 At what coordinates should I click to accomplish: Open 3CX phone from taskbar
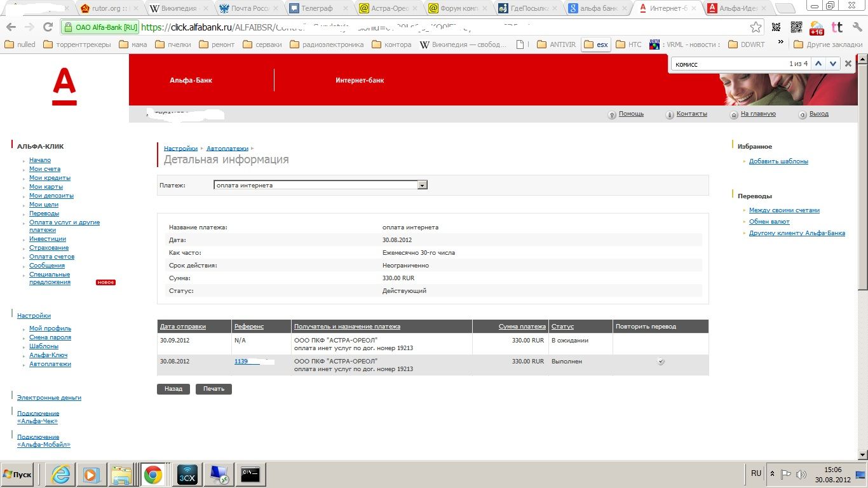pos(187,475)
